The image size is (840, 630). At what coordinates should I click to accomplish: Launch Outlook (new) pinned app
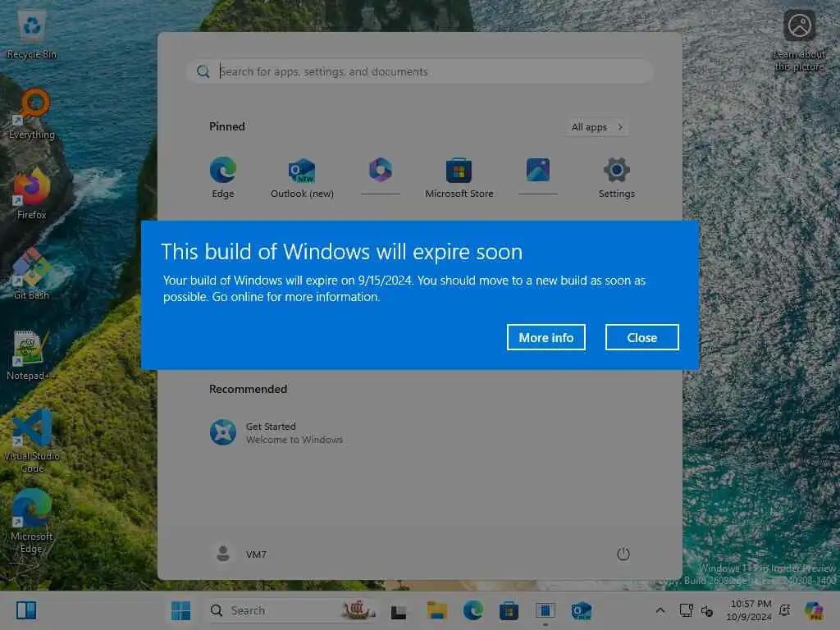tap(302, 178)
